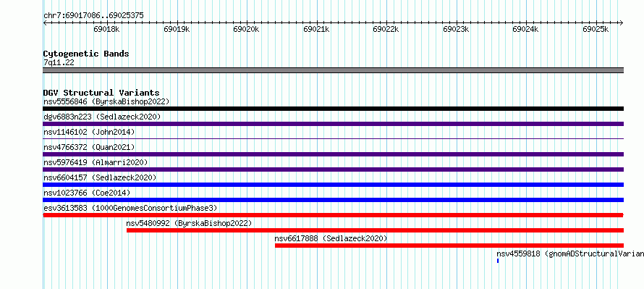
Task: Open dgv6883n223 (Sedlazeck2020) variant label
Action: point(102,117)
